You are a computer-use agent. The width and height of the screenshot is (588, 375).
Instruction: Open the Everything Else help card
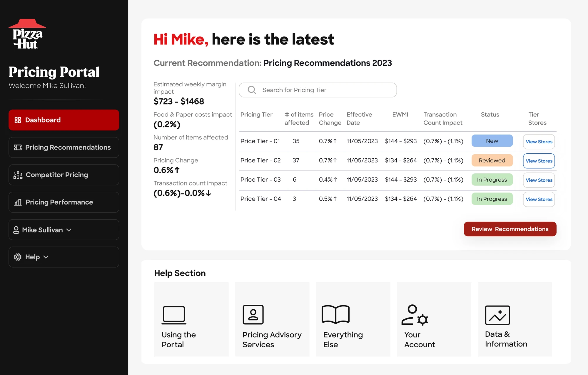click(353, 319)
